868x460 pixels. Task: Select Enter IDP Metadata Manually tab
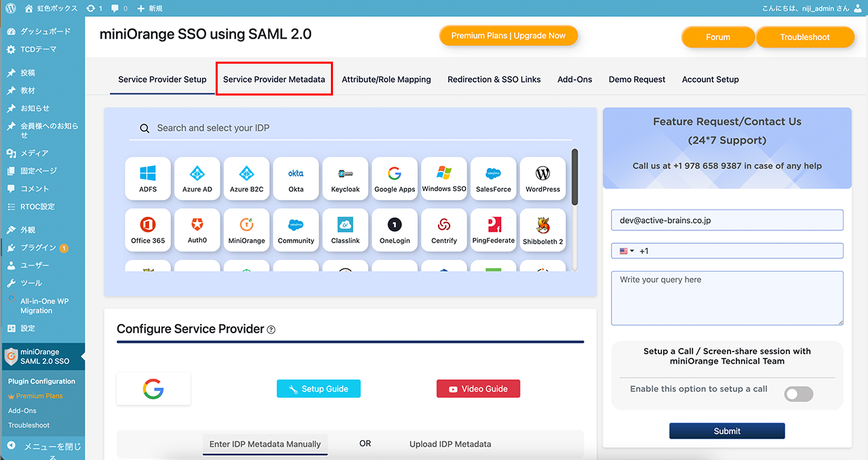(x=265, y=444)
